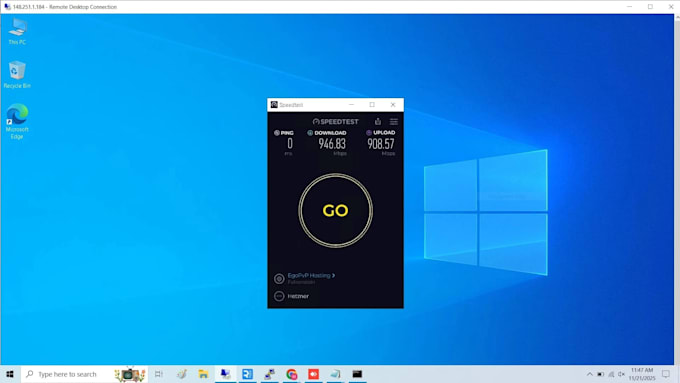Click the SPEEDTEST logo in the app header
Image resolution: width=680 pixels, height=383 pixels.
[336, 122]
